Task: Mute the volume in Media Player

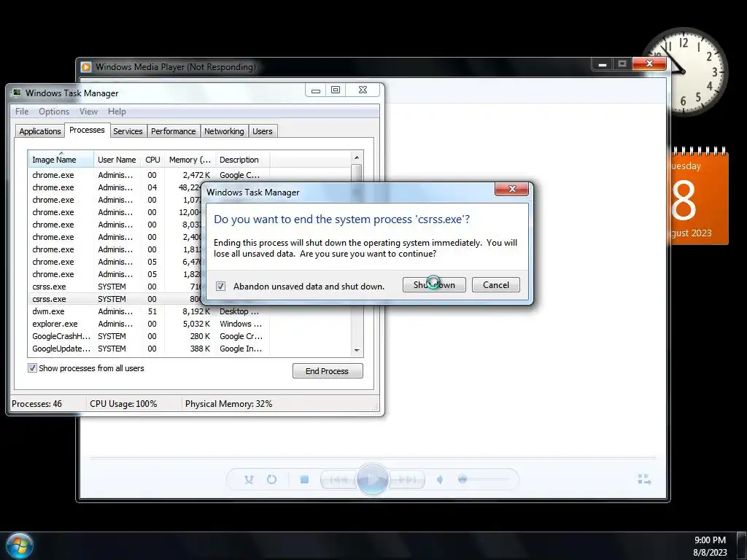Action: pos(440,480)
